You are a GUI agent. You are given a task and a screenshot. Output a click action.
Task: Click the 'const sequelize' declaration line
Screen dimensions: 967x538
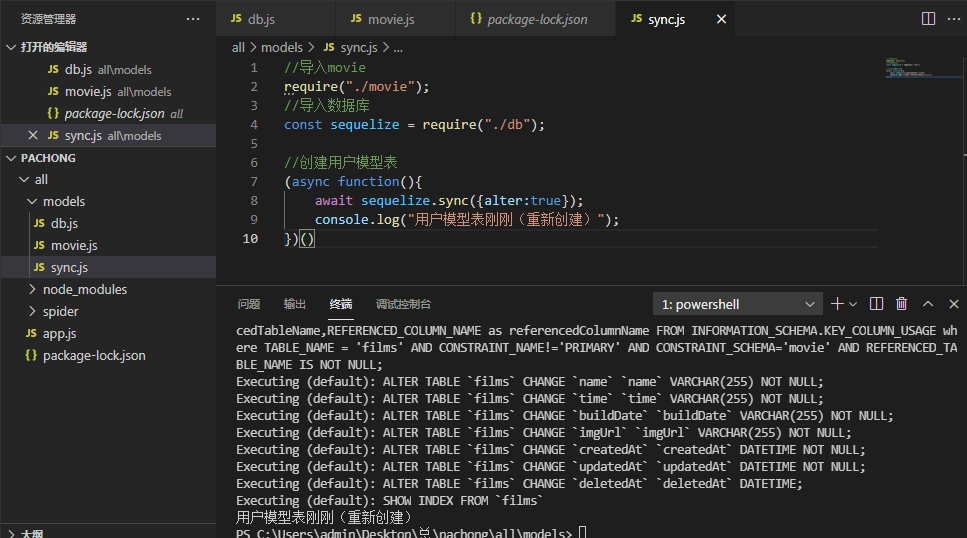(x=414, y=125)
